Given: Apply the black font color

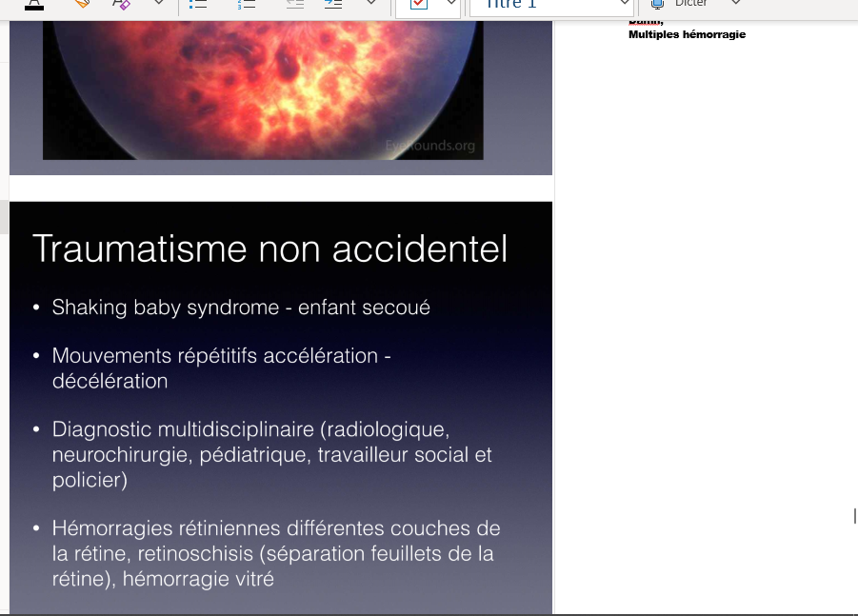Looking at the screenshot, I should [x=34, y=5].
